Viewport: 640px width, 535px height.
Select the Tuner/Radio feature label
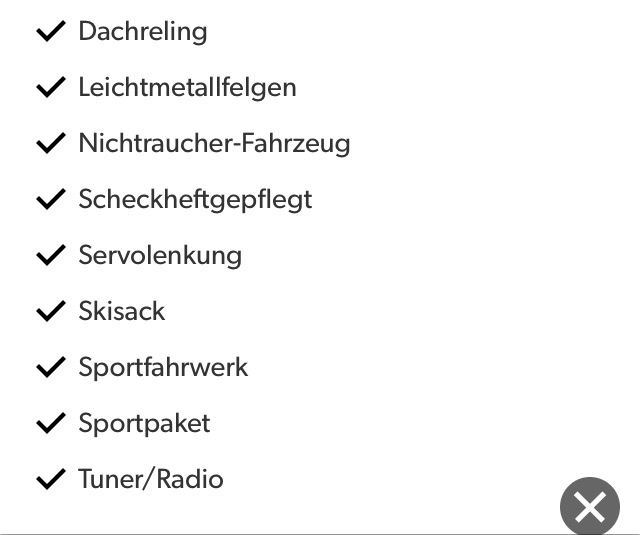click(151, 480)
